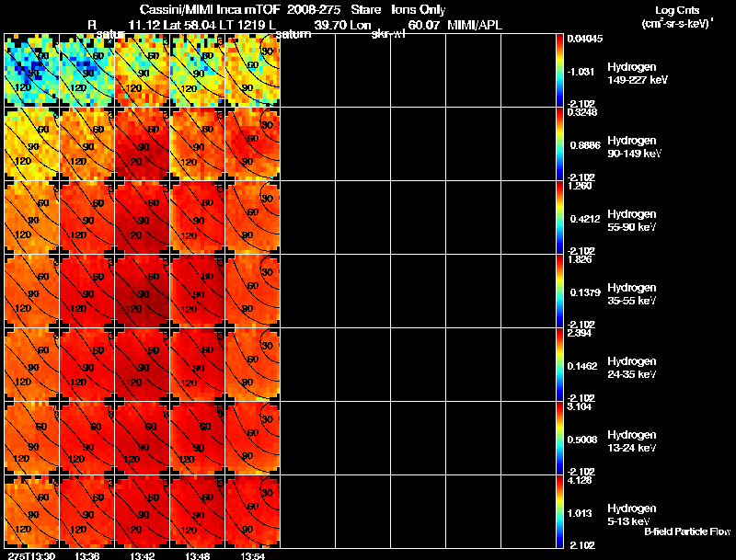
Task: Click the '13:42' time label
Action: 143,555
